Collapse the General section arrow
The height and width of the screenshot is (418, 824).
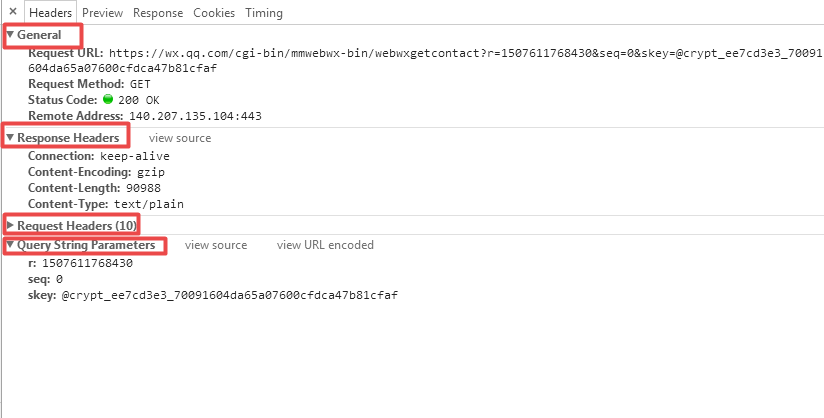tap(10, 35)
